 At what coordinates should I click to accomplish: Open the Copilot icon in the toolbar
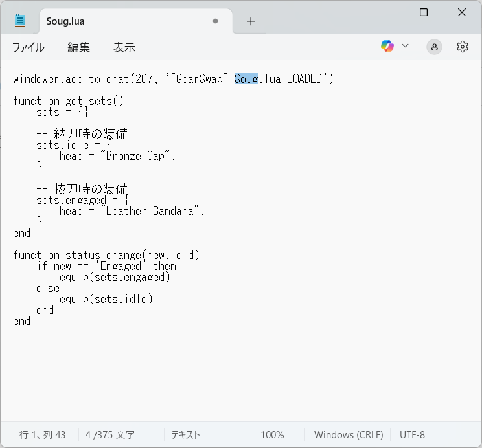pyautogui.click(x=387, y=46)
